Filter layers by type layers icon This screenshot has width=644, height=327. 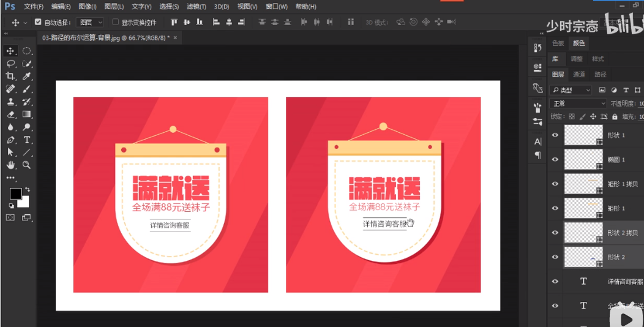[626, 90]
